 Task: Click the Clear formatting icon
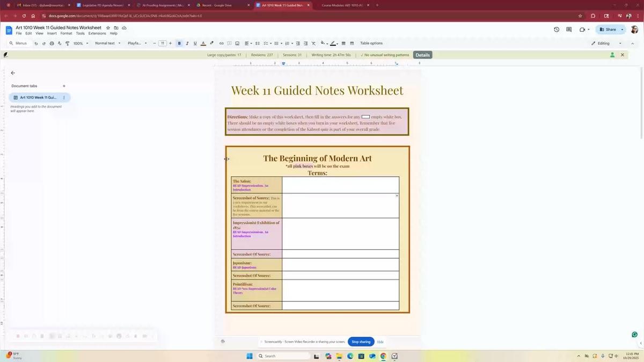click(x=313, y=43)
